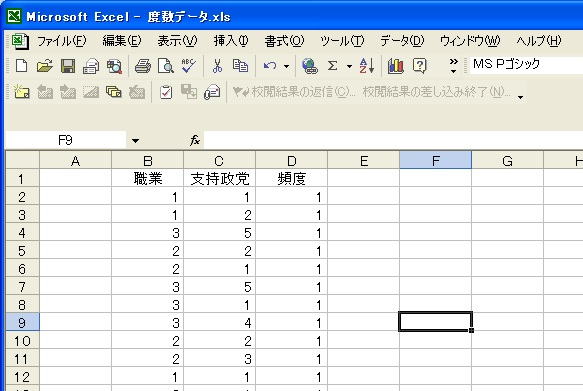Expand the Name Box dropdown arrow
Viewport: 583px width, 391px height.
[x=135, y=140]
